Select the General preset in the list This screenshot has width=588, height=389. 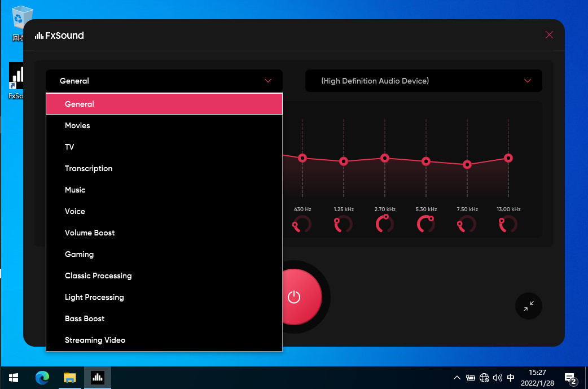164,104
